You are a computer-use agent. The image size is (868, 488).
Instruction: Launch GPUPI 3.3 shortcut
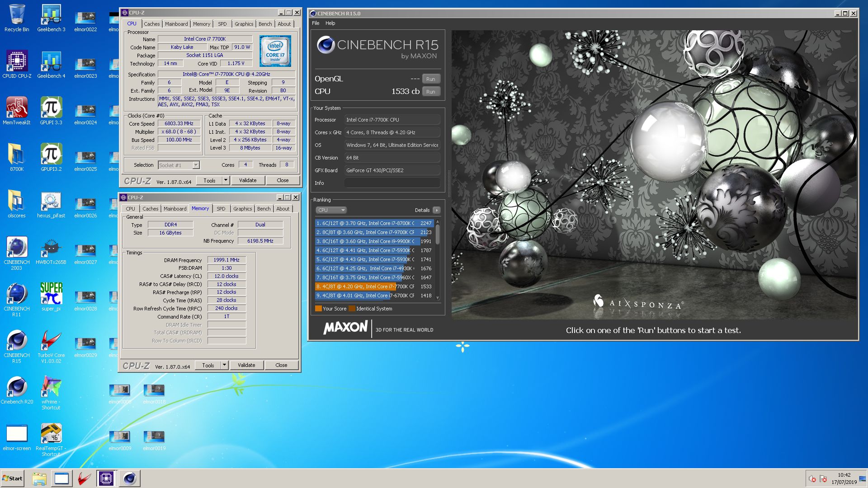tap(51, 111)
